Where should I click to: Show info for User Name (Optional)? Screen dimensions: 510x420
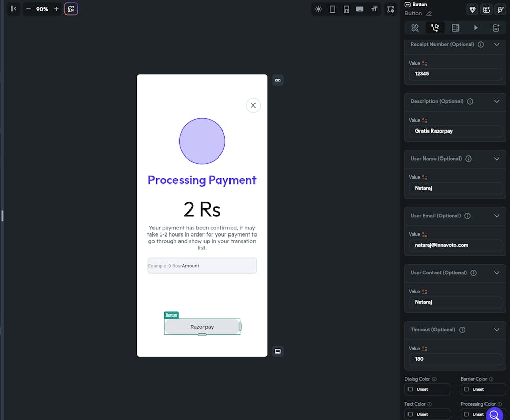[x=468, y=159]
